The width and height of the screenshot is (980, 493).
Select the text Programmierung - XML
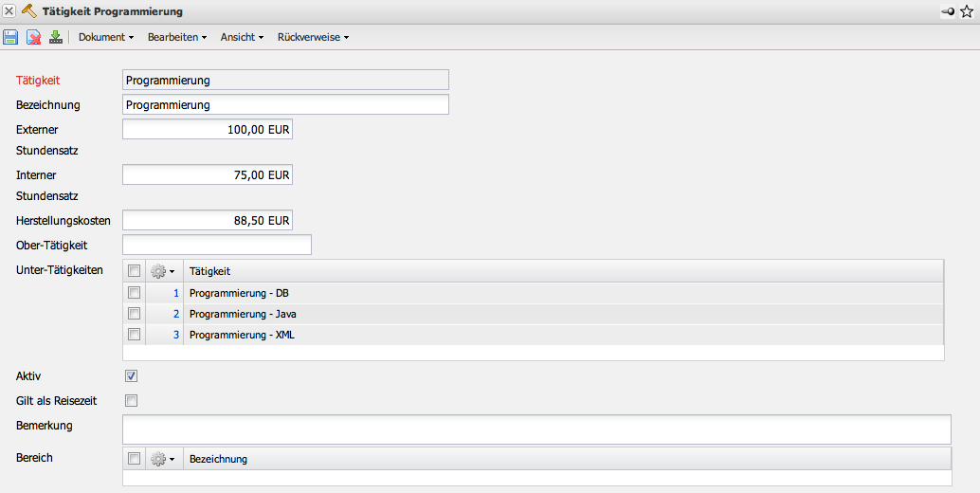(242, 335)
